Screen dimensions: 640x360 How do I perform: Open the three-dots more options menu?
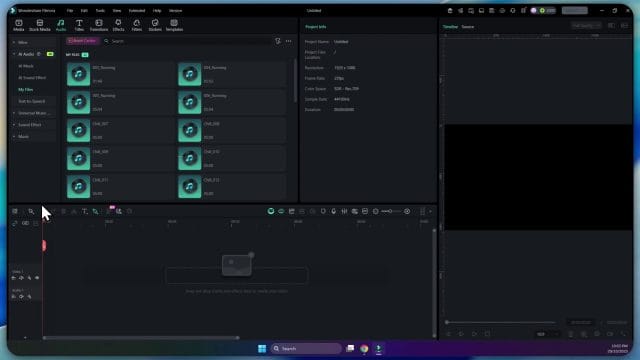pyautogui.click(x=289, y=41)
